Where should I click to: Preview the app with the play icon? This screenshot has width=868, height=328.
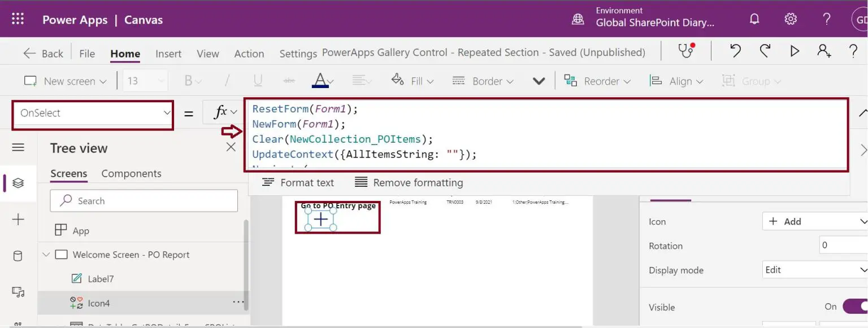coord(795,51)
